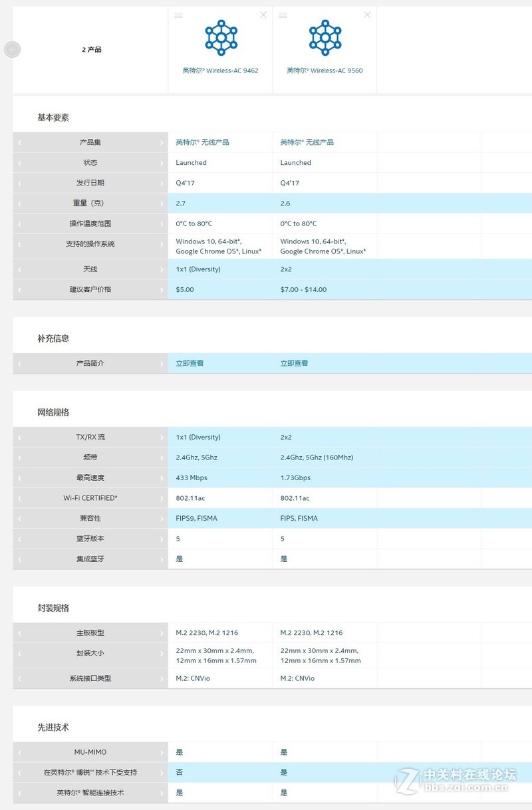
Task: Click the right chevron on the 天线 row
Action: pos(162,269)
